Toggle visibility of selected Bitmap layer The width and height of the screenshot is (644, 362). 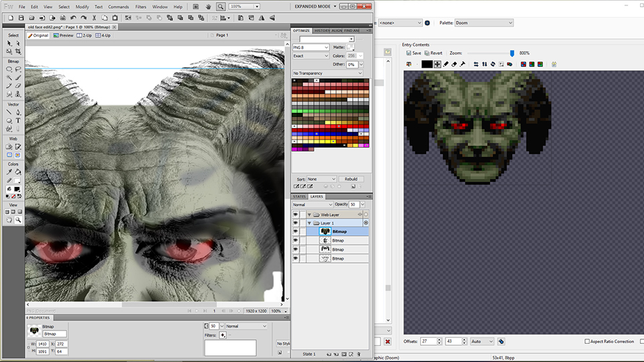coord(295,231)
